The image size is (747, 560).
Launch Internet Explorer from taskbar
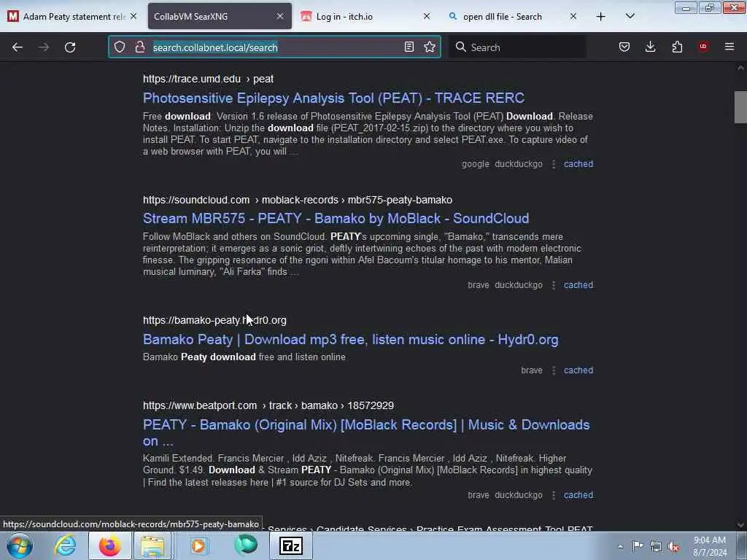click(65, 545)
